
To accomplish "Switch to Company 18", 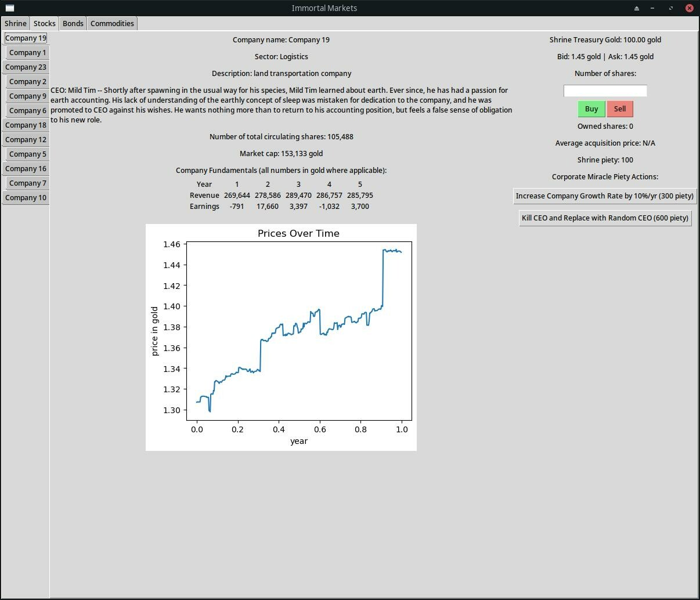I will [x=26, y=125].
